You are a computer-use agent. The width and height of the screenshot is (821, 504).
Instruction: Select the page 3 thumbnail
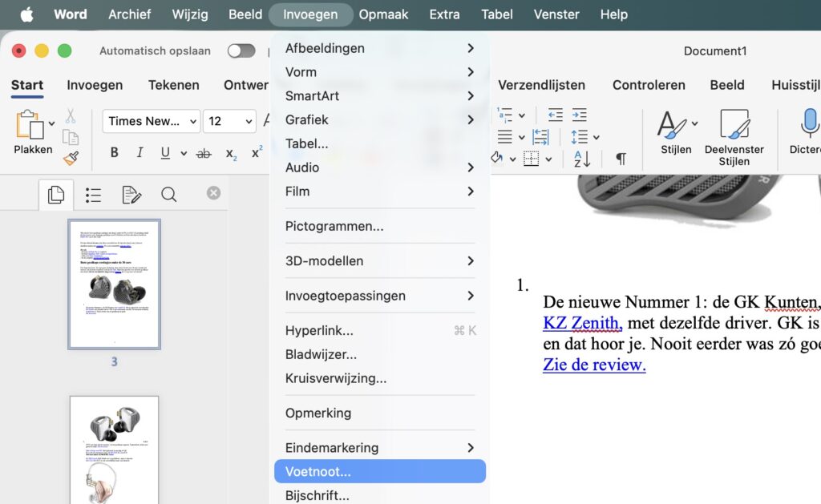tap(114, 284)
